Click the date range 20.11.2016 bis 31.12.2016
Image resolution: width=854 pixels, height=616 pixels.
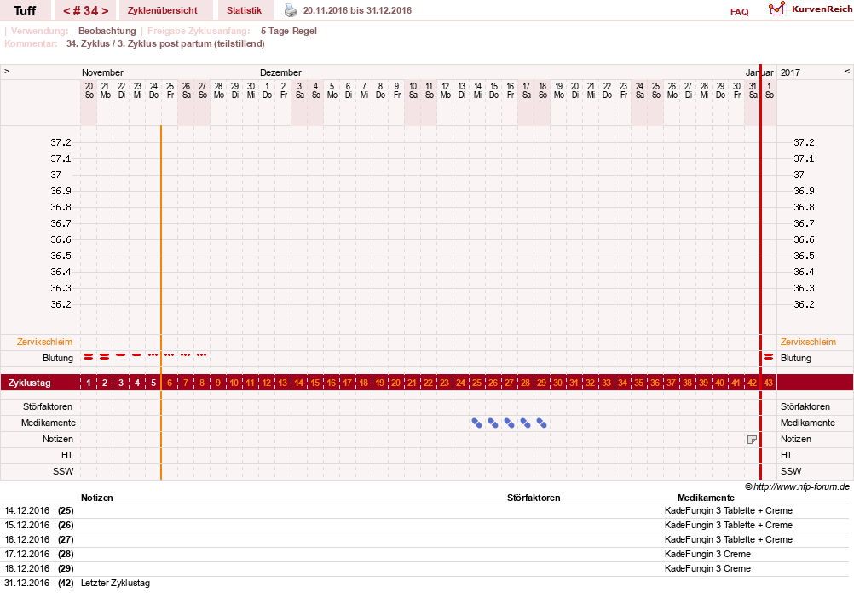[x=357, y=10]
